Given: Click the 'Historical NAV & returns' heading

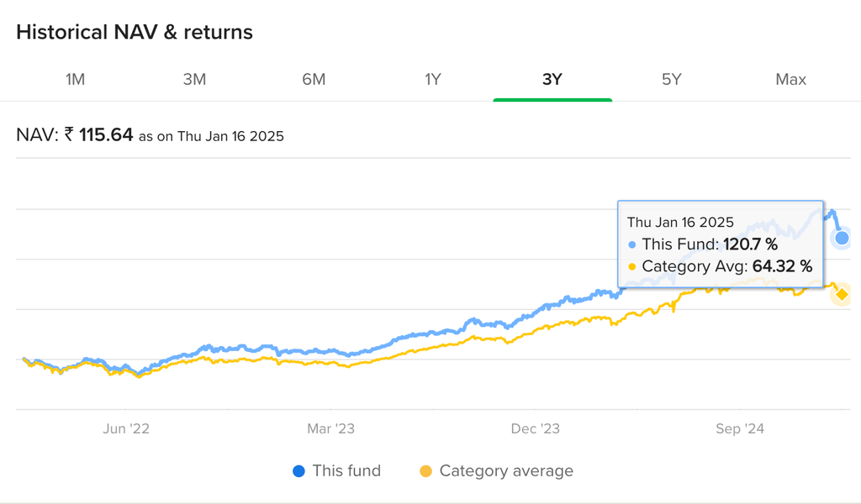Looking at the screenshot, I should 135,32.
